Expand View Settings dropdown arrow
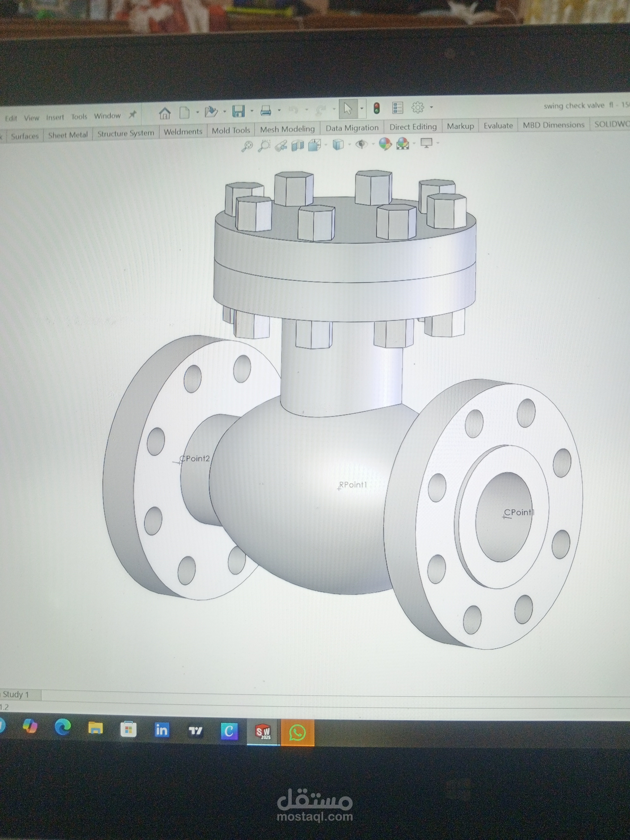The height and width of the screenshot is (840, 630). [438, 143]
